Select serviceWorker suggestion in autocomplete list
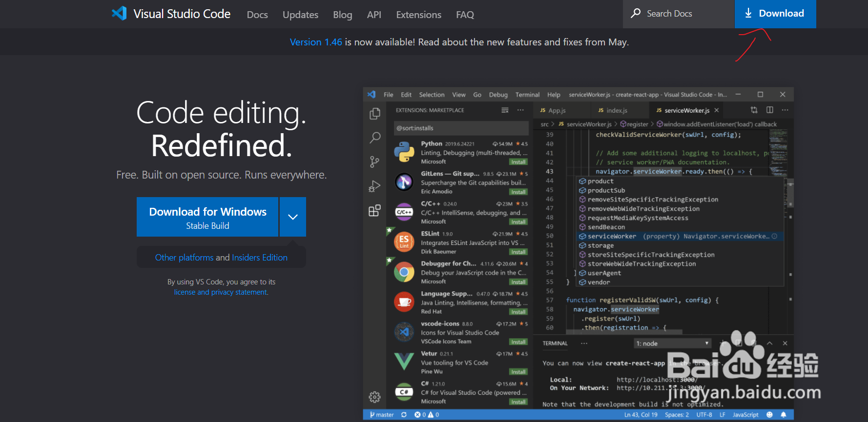Image resolution: width=868 pixels, height=422 pixels. [x=680, y=236]
